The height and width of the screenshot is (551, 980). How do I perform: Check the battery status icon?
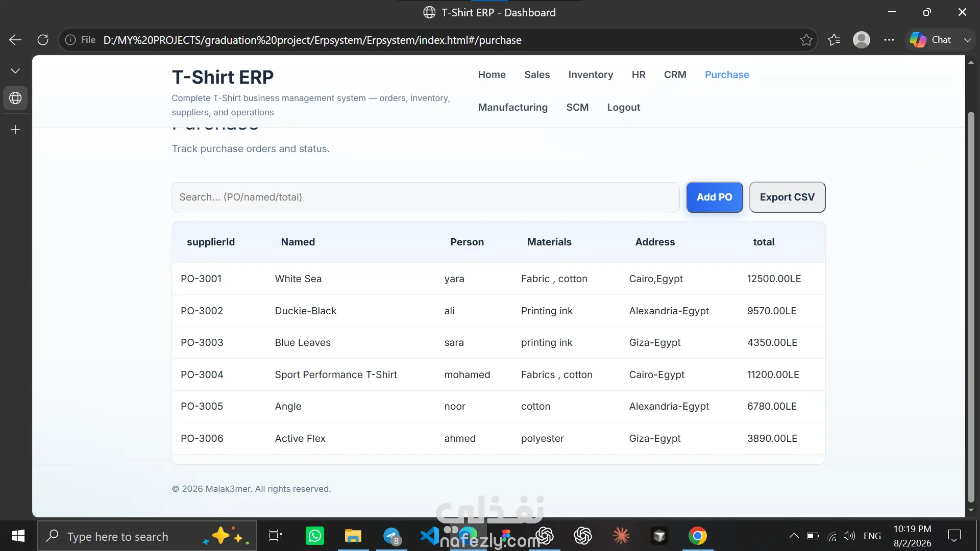(813, 536)
